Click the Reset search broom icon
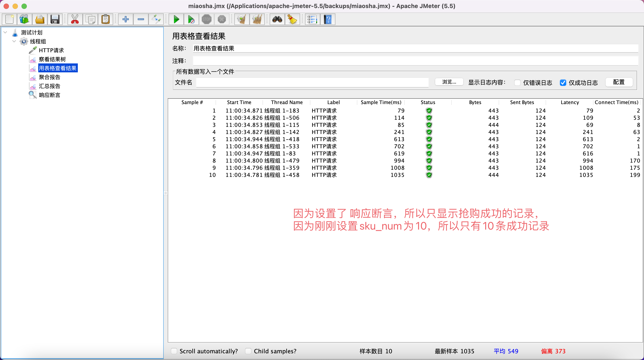The height and width of the screenshot is (360, 644). tap(292, 19)
